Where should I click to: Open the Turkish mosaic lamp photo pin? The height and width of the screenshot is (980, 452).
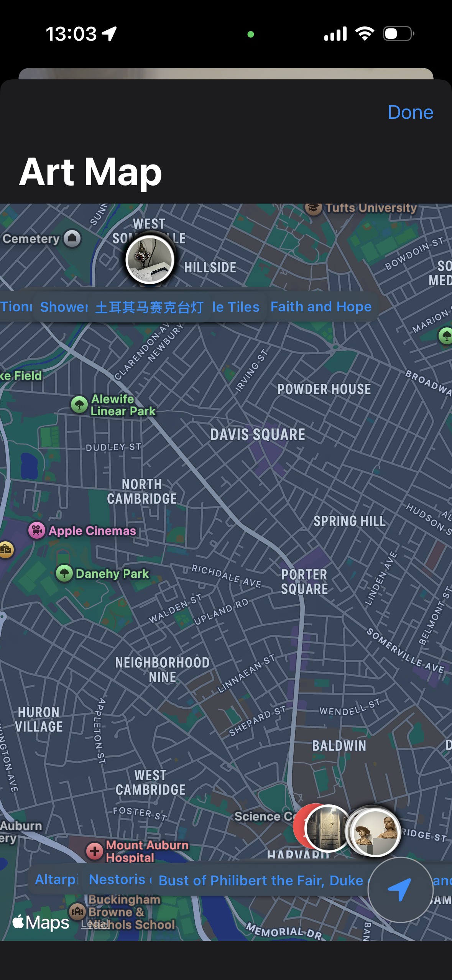coord(150,260)
